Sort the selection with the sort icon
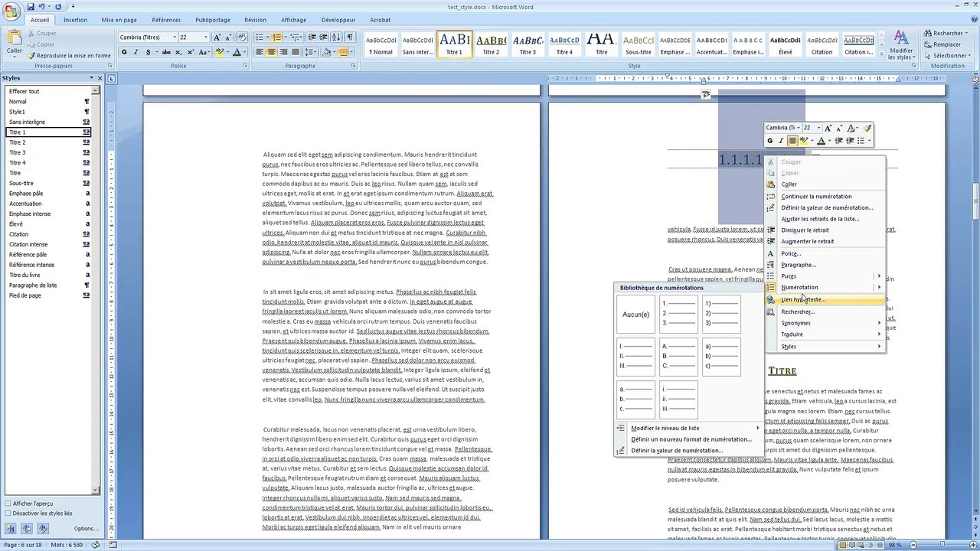This screenshot has height=551, width=980. [x=336, y=37]
